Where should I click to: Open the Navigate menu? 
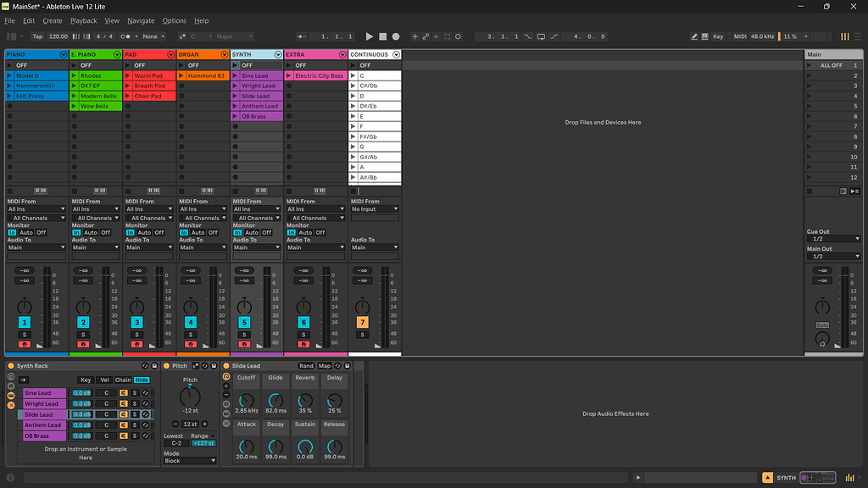point(141,20)
